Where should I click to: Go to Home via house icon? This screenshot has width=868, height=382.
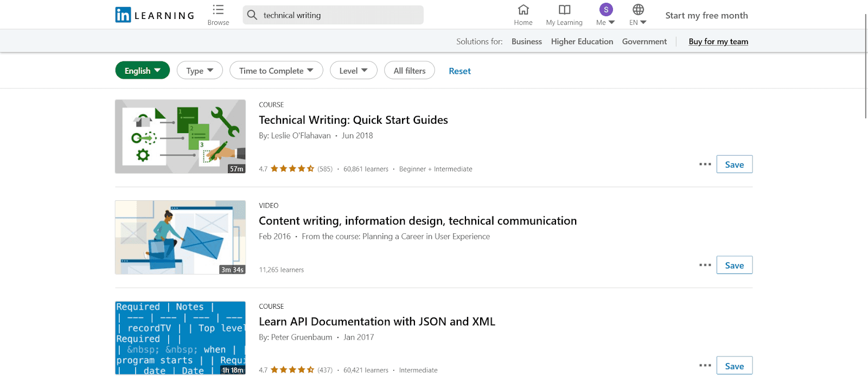click(x=523, y=10)
